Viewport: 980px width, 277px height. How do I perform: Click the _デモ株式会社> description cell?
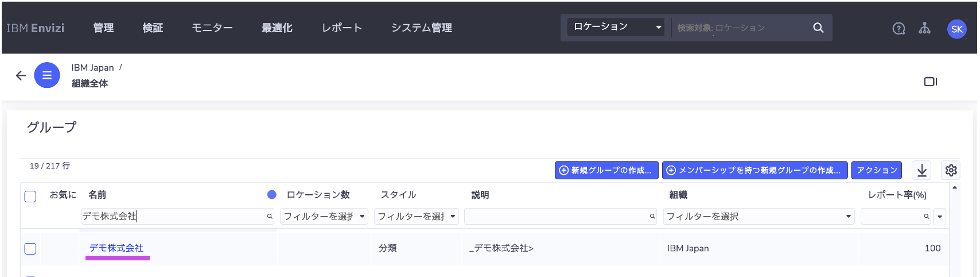coord(501,248)
